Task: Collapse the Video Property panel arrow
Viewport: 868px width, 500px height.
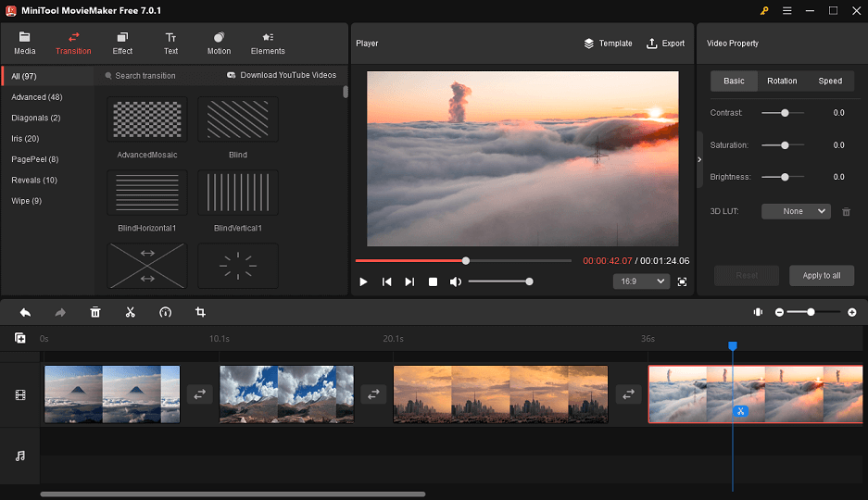Action: pos(699,159)
